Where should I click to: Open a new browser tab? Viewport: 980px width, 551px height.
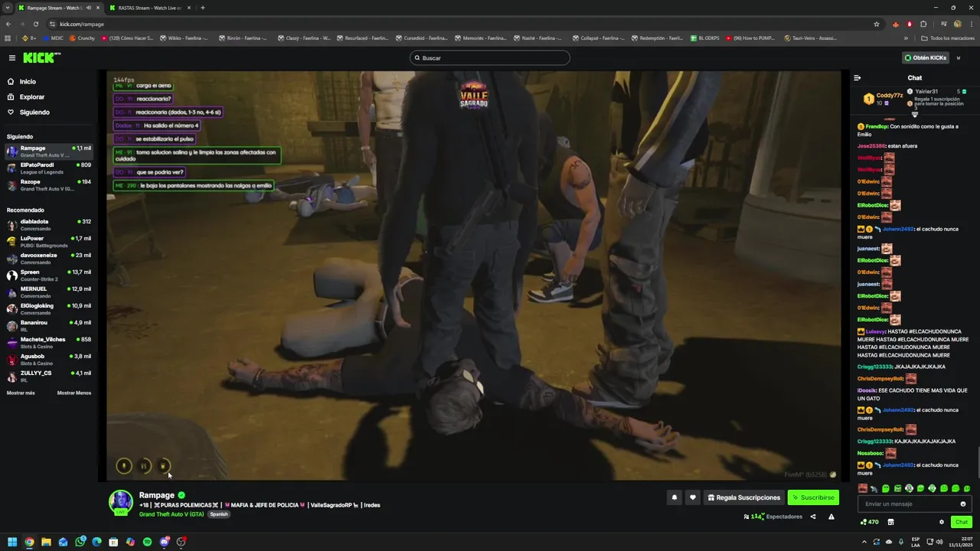coord(203,8)
